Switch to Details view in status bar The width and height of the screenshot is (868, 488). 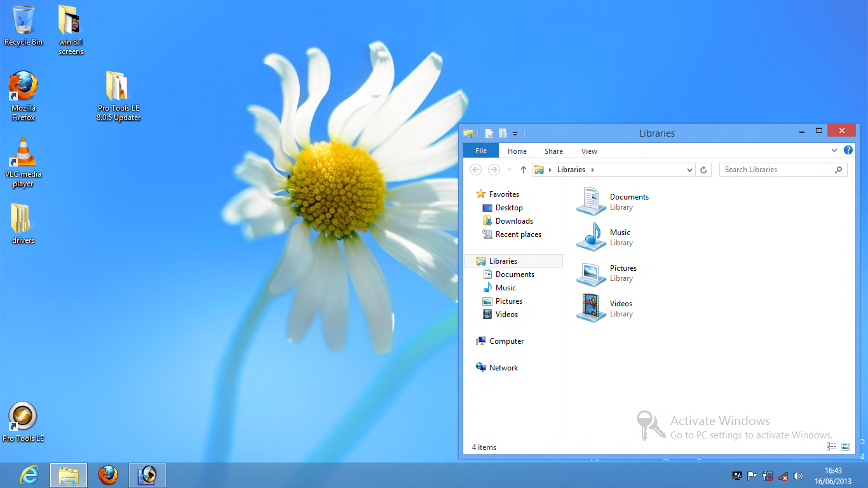[x=832, y=447]
